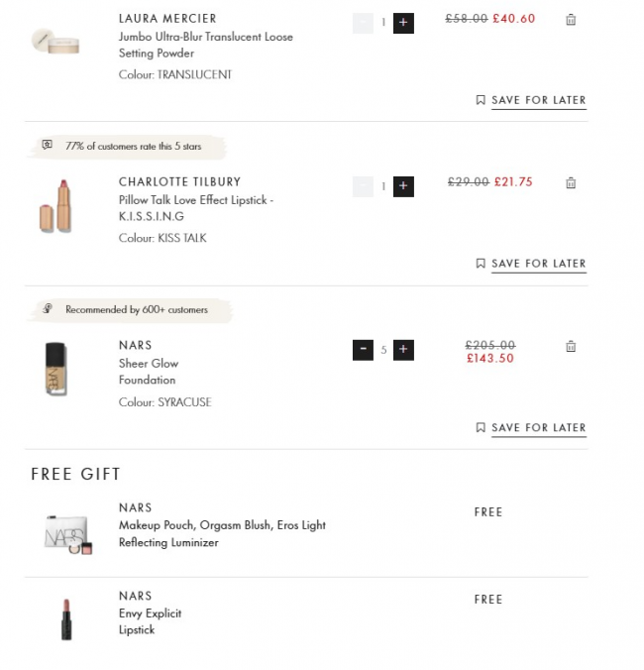The width and height of the screenshot is (644, 670).
Task: Click trash icon for NARS Sheer Glow Foundation
Action: (571, 347)
